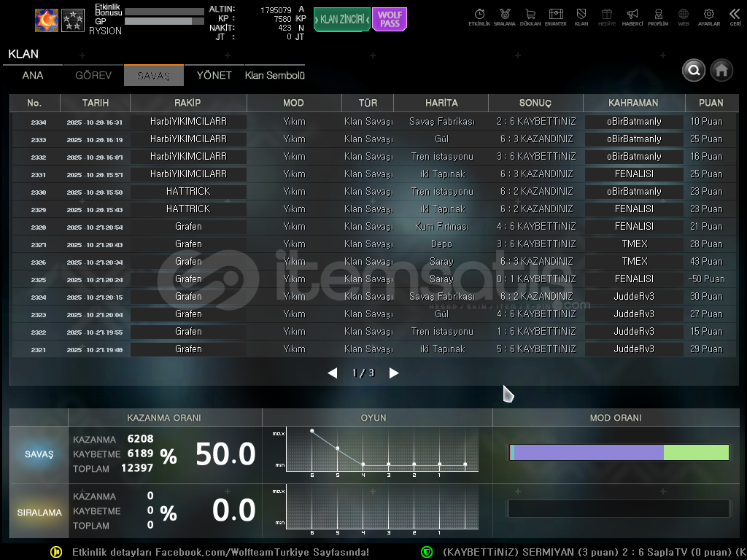Click the Klan Zinciri green button
747x560 pixels.
341,20
